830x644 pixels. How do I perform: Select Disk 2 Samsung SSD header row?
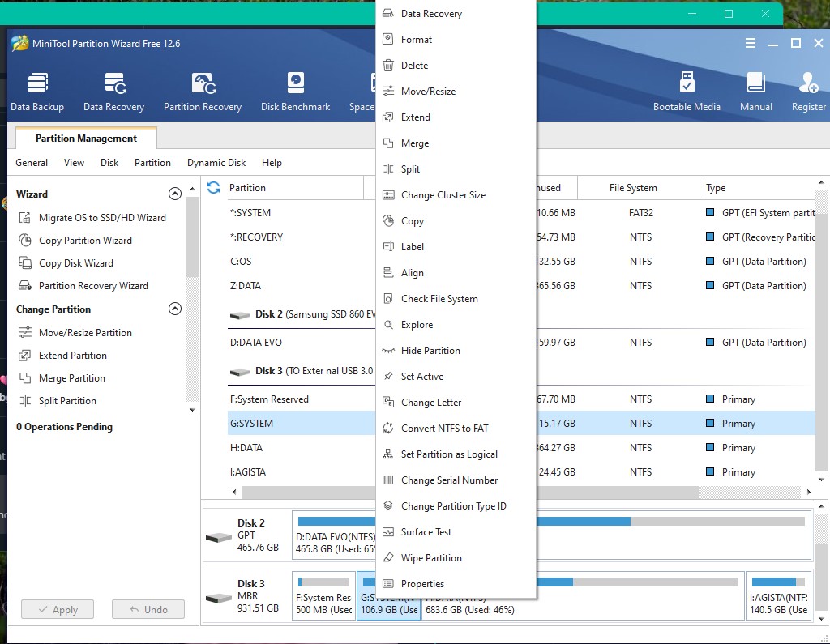pos(302,314)
